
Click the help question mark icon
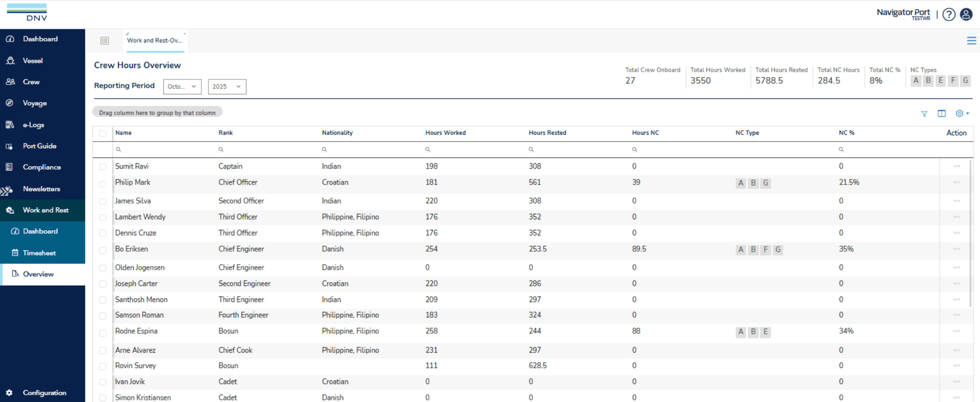pyautogui.click(x=949, y=14)
